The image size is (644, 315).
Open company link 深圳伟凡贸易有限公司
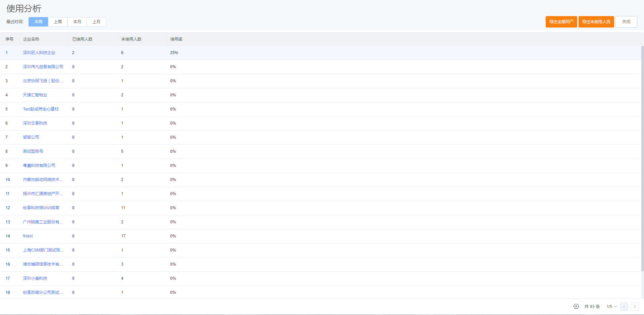pos(43,67)
